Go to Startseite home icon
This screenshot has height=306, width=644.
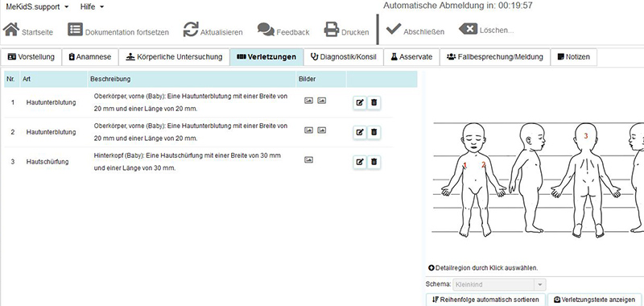(11, 29)
